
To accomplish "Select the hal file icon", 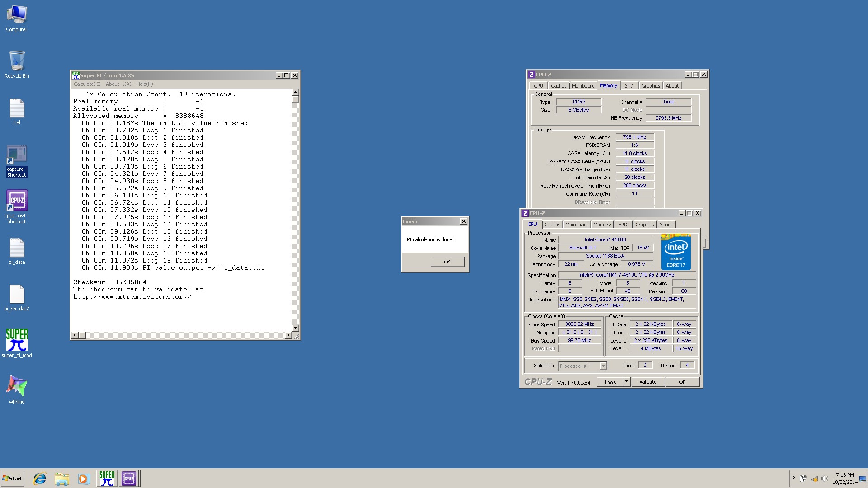I will (17, 112).
